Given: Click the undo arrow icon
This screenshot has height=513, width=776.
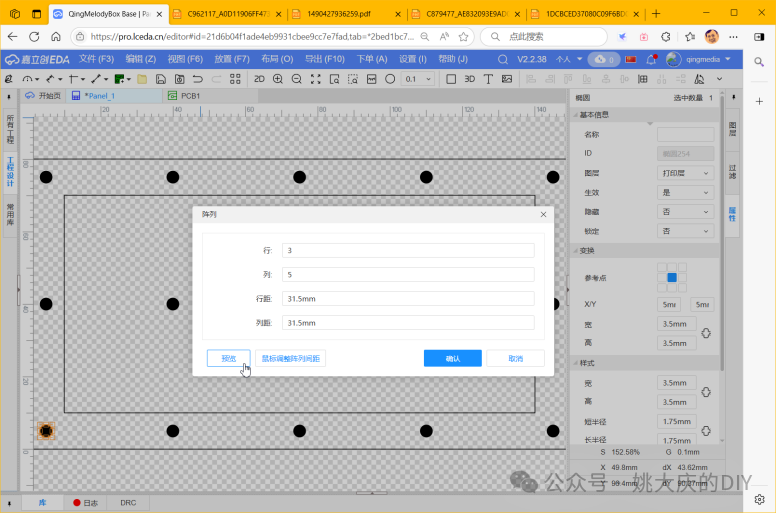Looking at the screenshot, I should pos(198,78).
